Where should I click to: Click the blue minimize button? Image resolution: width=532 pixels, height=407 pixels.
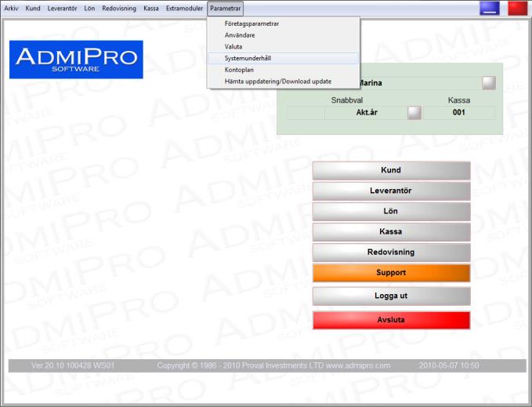[x=490, y=9]
